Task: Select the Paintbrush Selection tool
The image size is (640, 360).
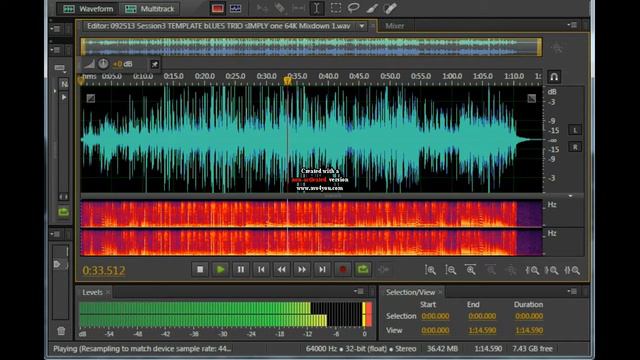Action: click(372, 8)
